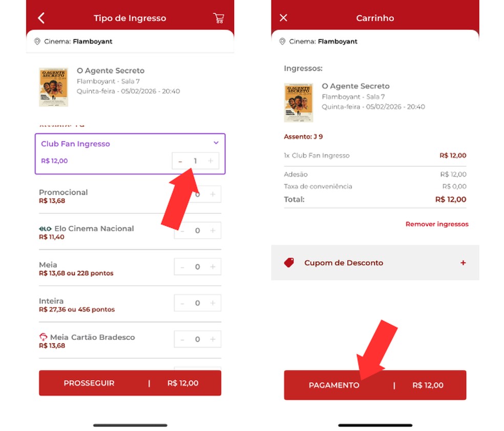Tap the Bradesco logo in Meia Cartão Bradesco
Image resolution: width=504 pixels, height=431 pixels.
click(43, 337)
